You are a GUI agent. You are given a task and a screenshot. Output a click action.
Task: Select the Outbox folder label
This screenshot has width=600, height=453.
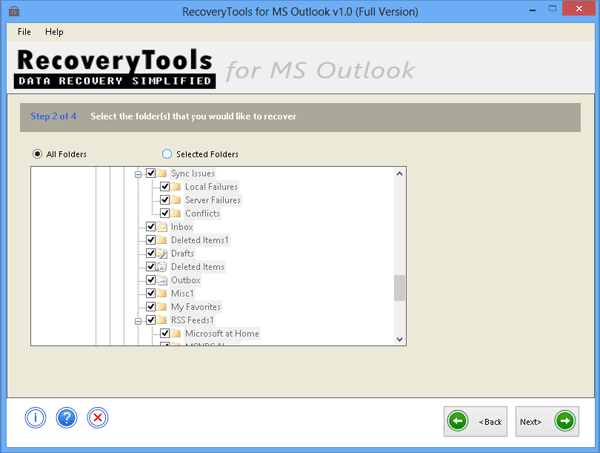click(x=186, y=280)
